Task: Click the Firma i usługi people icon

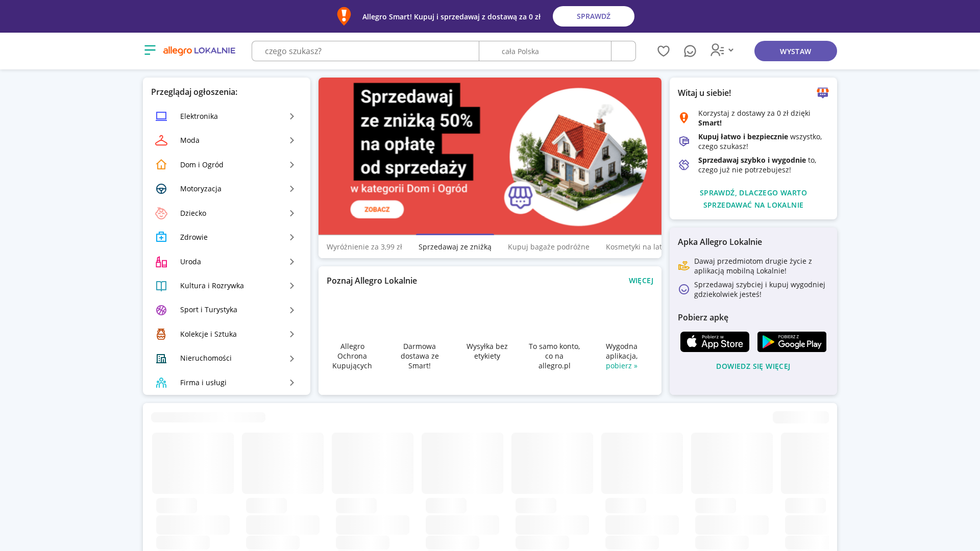Action: pos(161,383)
